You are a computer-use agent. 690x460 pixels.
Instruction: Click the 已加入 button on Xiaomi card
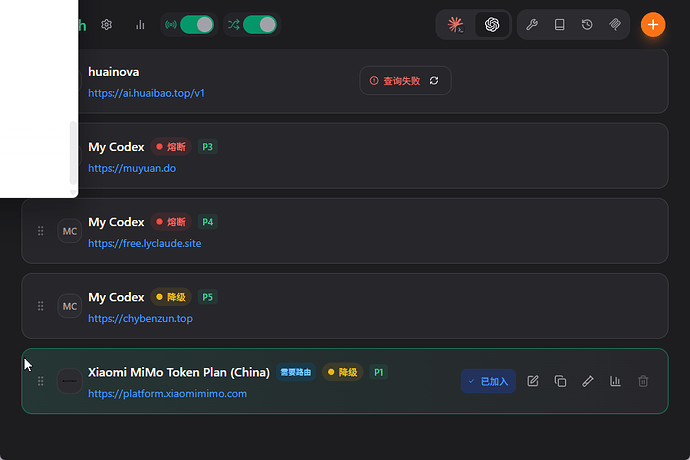(x=488, y=381)
